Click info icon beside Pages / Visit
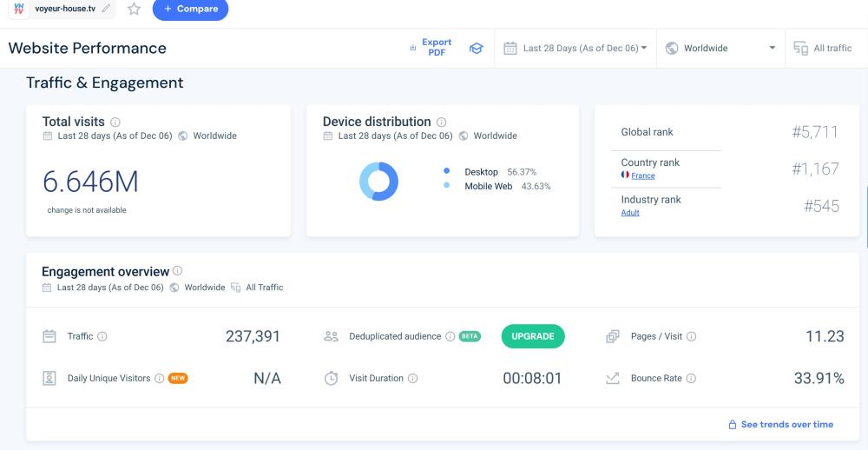This screenshot has width=868, height=450. 692,336
